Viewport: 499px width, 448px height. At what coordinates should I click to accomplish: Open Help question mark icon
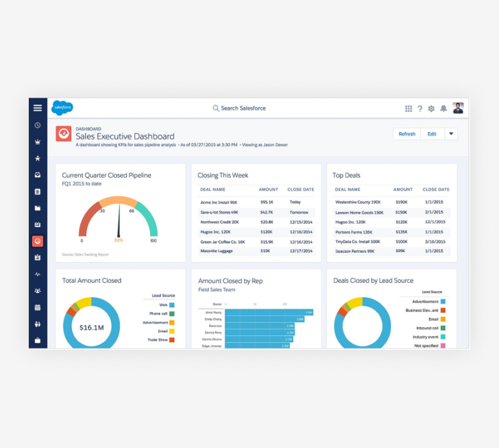[420, 109]
